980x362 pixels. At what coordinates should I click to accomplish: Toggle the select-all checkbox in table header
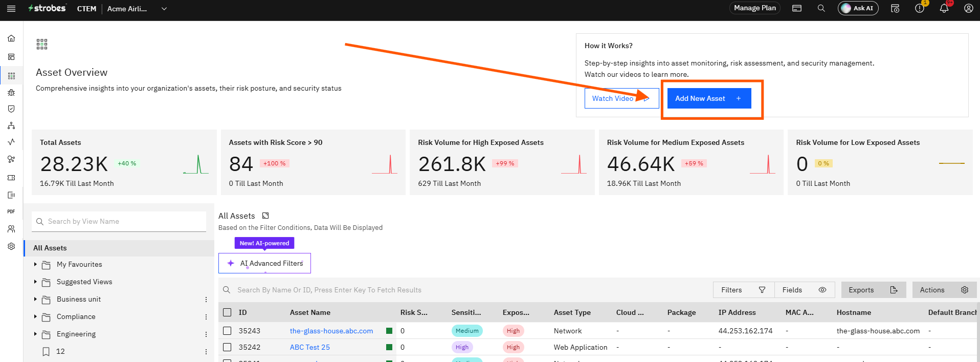pyautogui.click(x=227, y=312)
